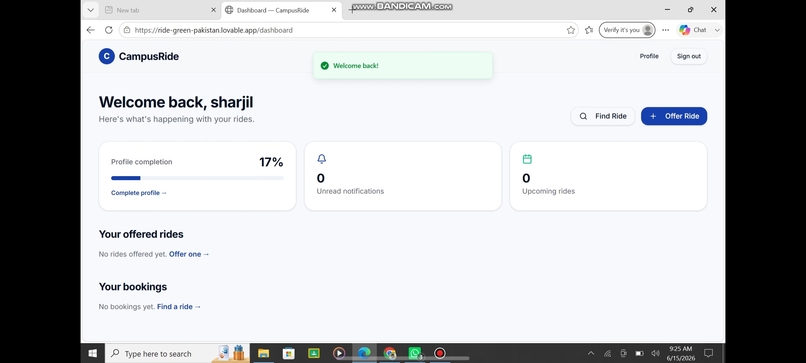
Task: Click the CampusRide brand name text
Action: click(x=149, y=57)
